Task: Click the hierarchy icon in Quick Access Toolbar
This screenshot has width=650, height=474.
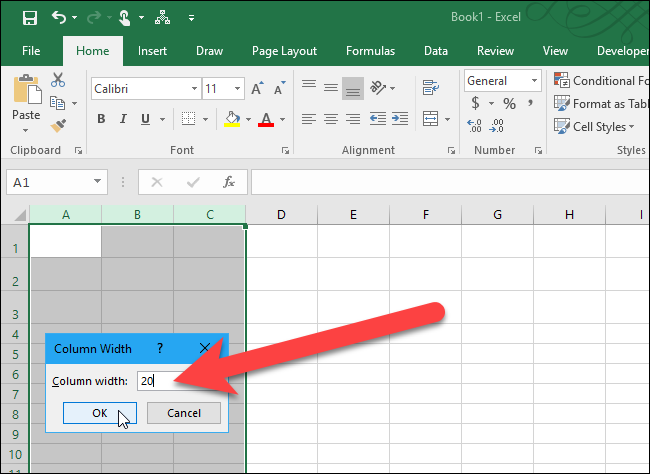Action: [162, 17]
